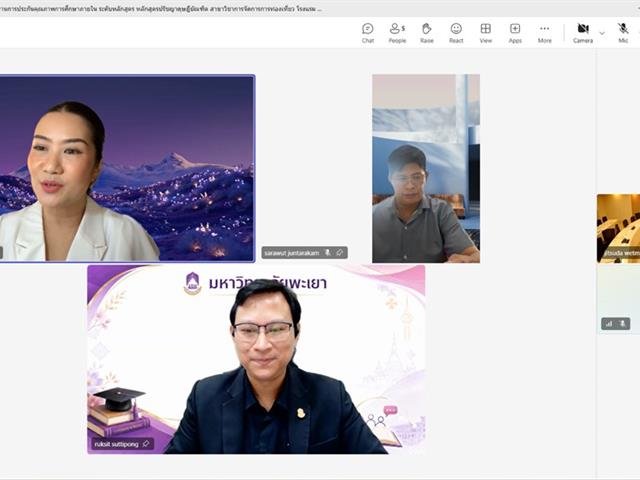Open the Apps menu
This screenshot has width=640, height=480.
click(515, 33)
